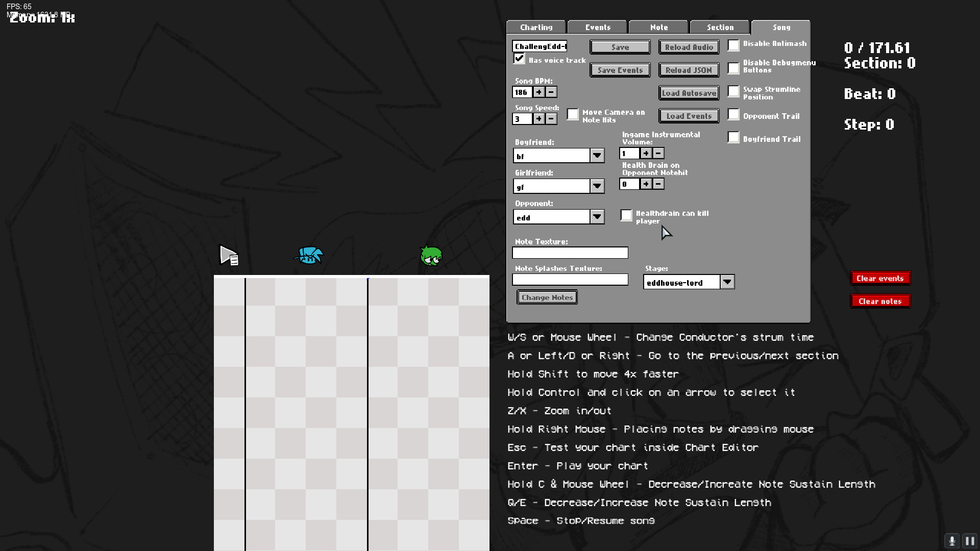Click the pause icon in corner
The width and height of the screenshot is (980, 551).
point(970,541)
